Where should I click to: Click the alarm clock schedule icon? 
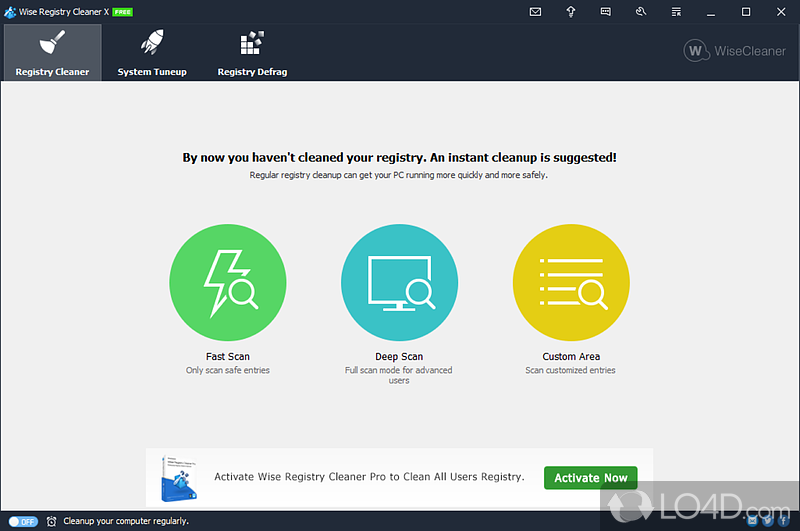tap(52, 521)
